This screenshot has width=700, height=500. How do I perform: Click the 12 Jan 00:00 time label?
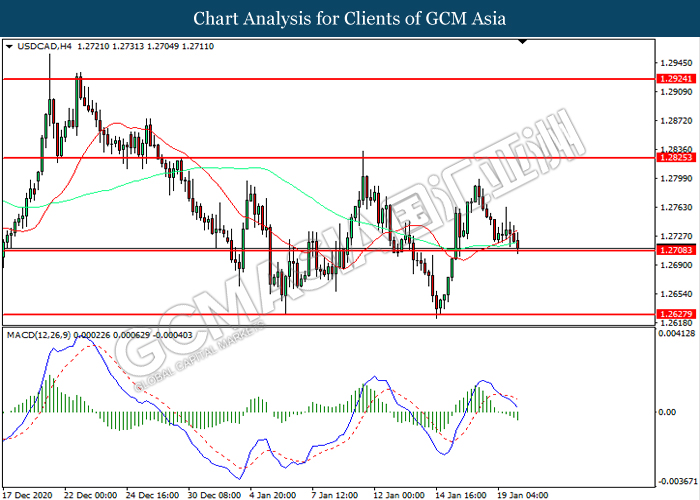pos(400,495)
